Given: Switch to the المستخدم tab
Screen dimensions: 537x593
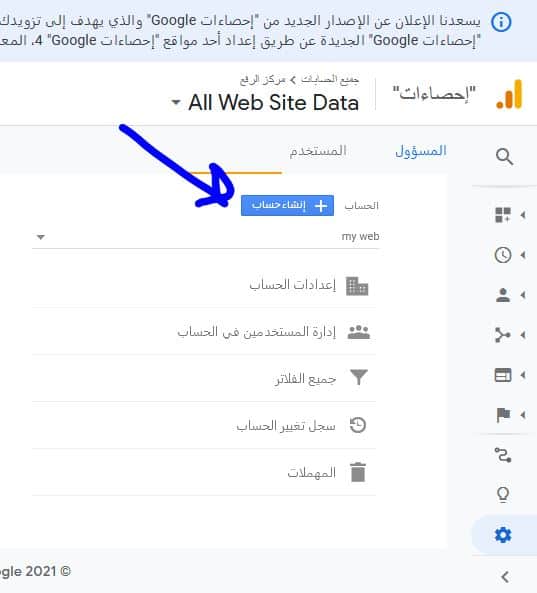Looking at the screenshot, I should [x=318, y=151].
